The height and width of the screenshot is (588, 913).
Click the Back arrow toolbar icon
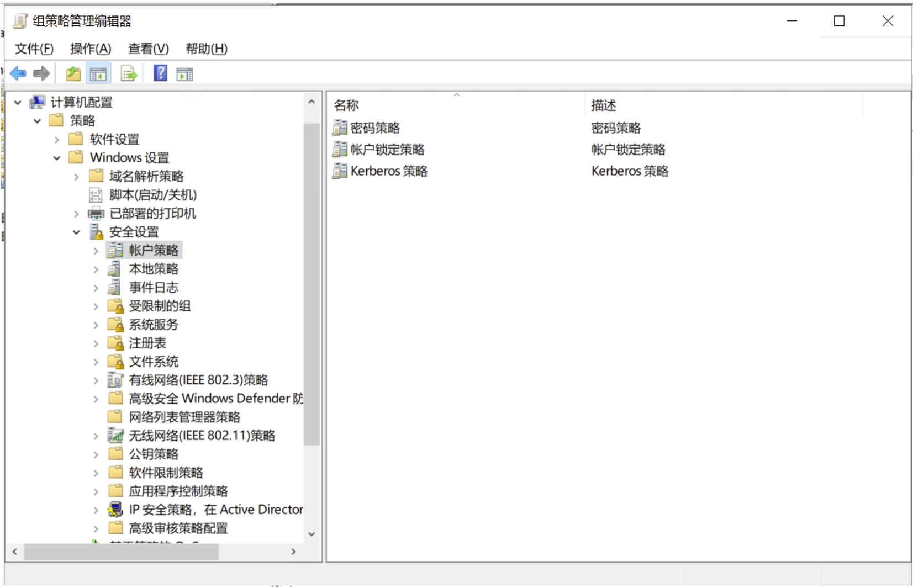(18, 73)
